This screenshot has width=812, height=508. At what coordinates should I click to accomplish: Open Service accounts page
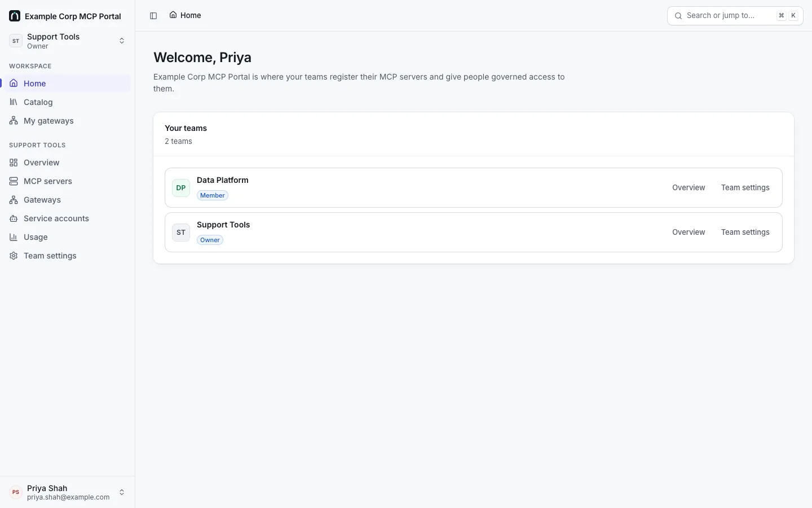pos(67,218)
